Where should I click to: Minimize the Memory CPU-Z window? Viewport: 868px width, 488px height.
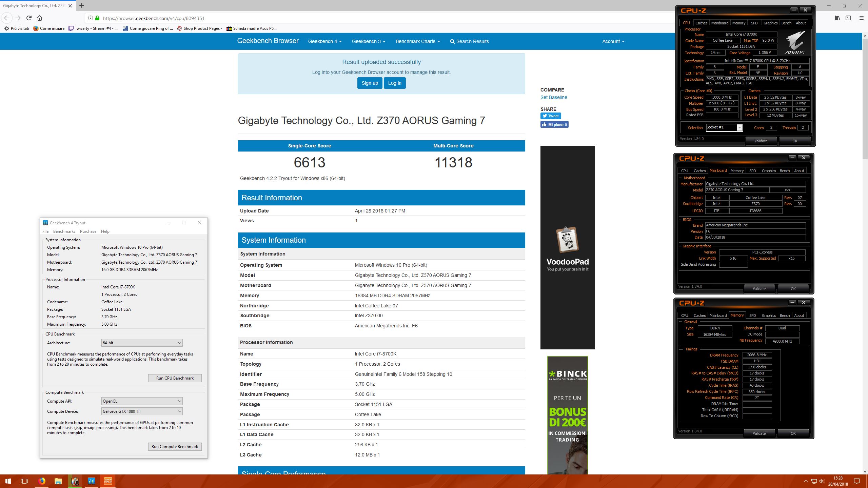(792, 302)
